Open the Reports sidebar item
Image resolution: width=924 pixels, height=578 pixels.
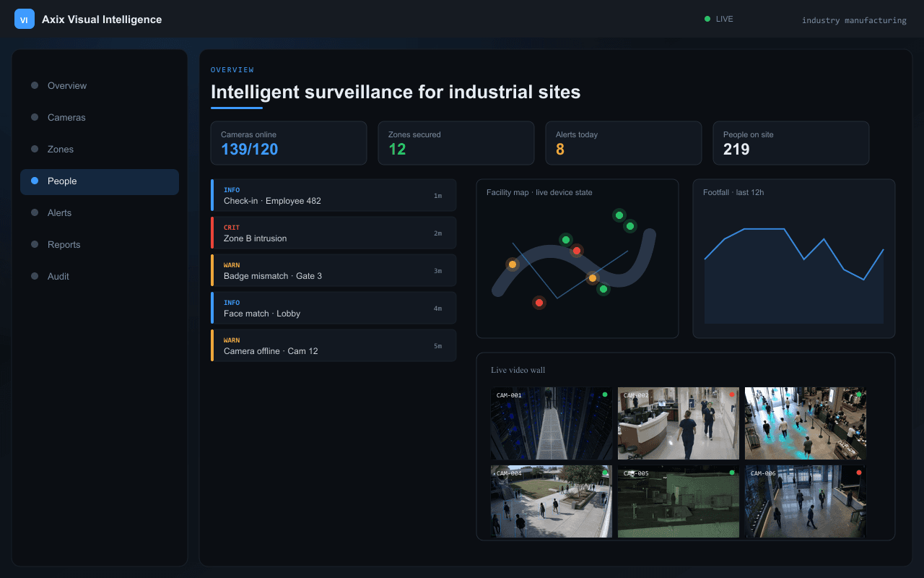click(100, 244)
